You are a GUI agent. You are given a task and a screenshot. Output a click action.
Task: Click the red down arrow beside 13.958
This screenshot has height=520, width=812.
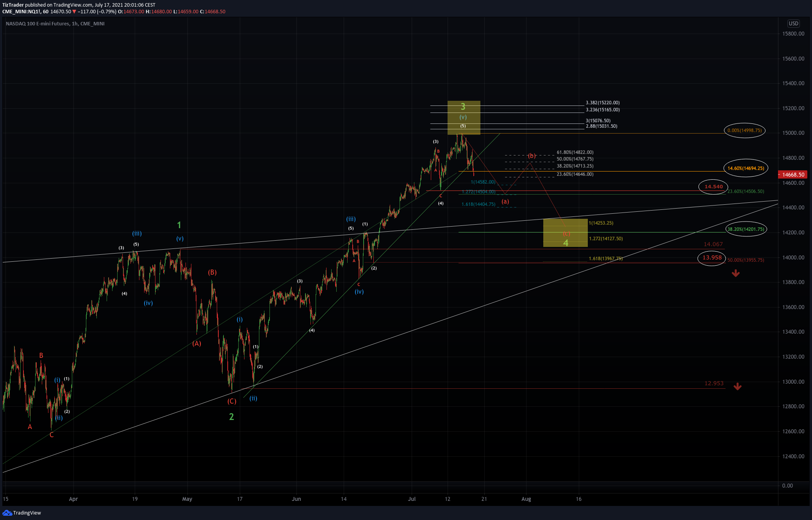coord(735,273)
